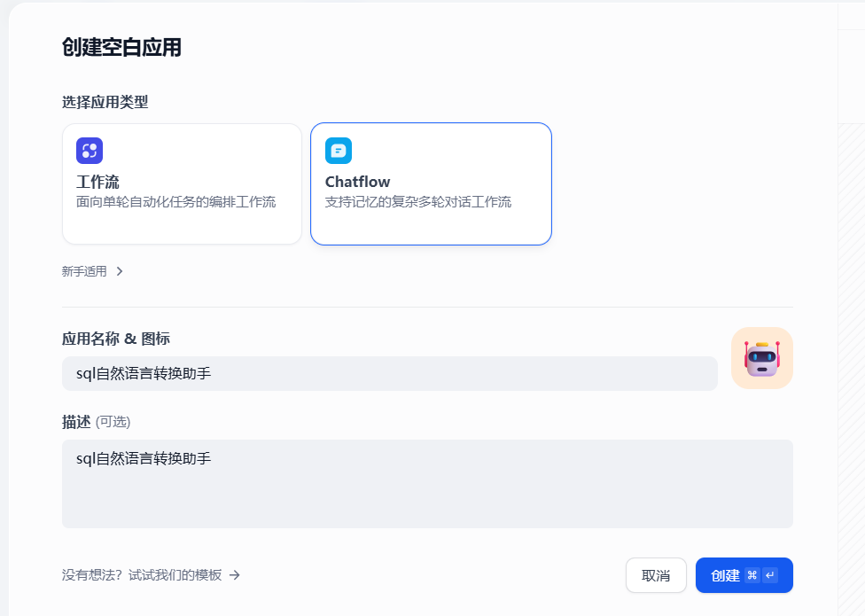Click the purple 工作流 workflow icon
The height and width of the screenshot is (616, 865).
(90, 151)
